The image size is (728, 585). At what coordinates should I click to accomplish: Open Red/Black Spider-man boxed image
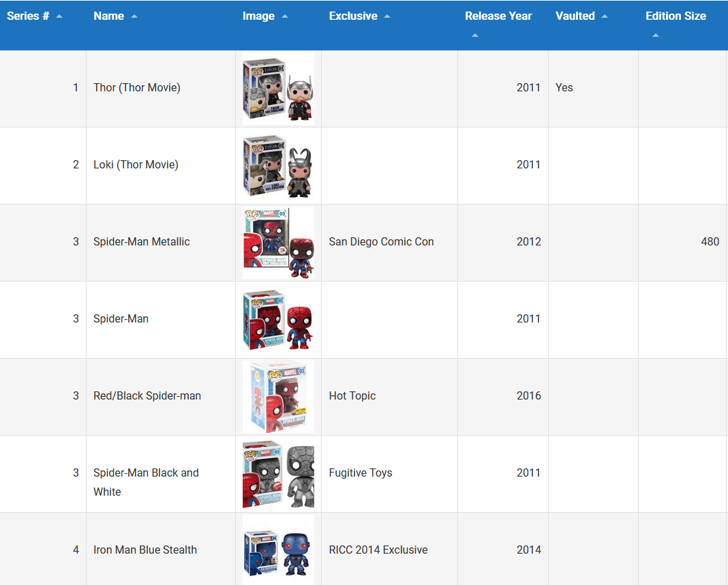279,397
